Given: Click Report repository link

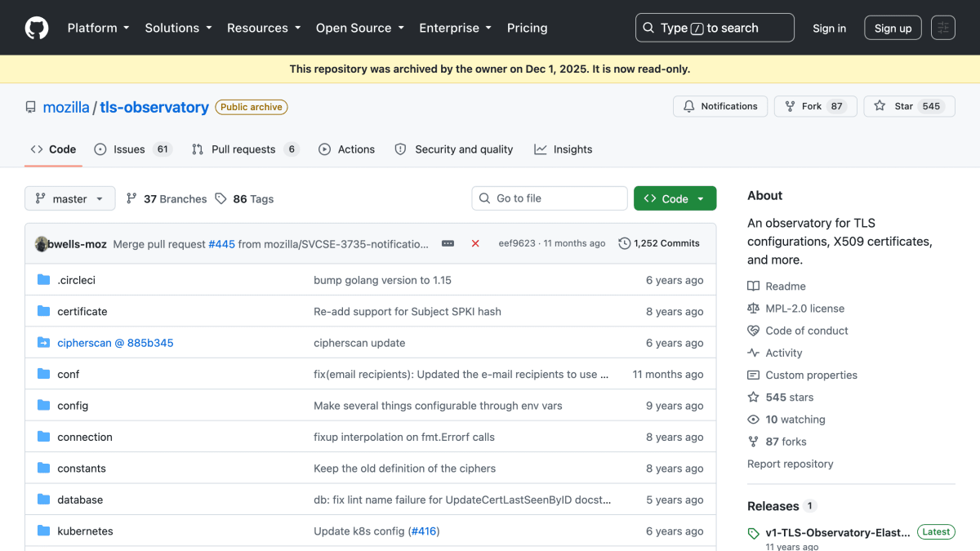Looking at the screenshot, I should [791, 464].
